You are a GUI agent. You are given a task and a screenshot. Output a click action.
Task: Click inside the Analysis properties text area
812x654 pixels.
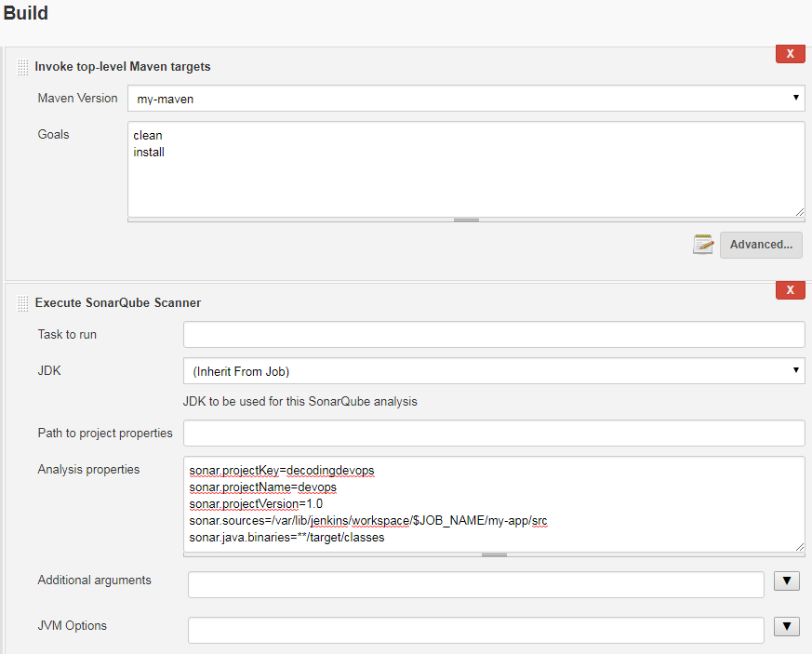[494, 504]
